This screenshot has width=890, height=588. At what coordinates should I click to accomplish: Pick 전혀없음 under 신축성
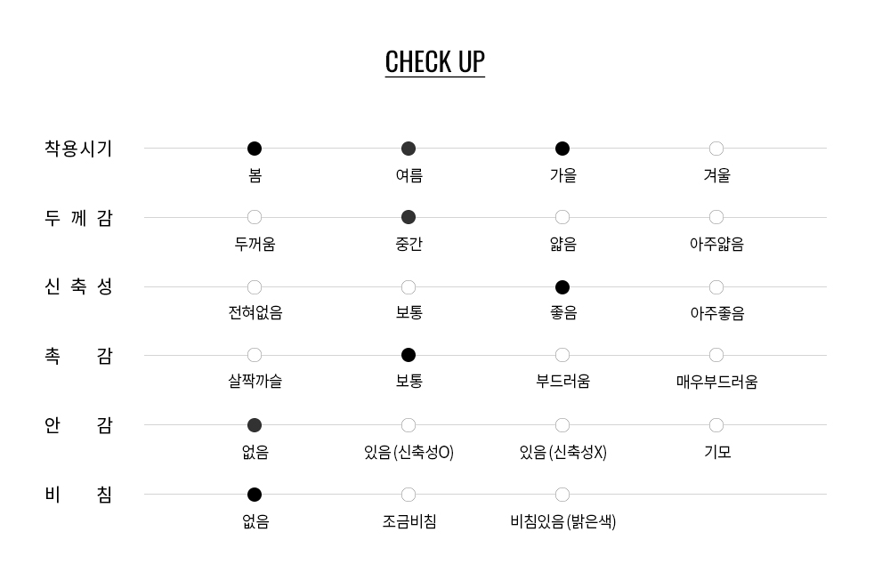[x=255, y=287]
